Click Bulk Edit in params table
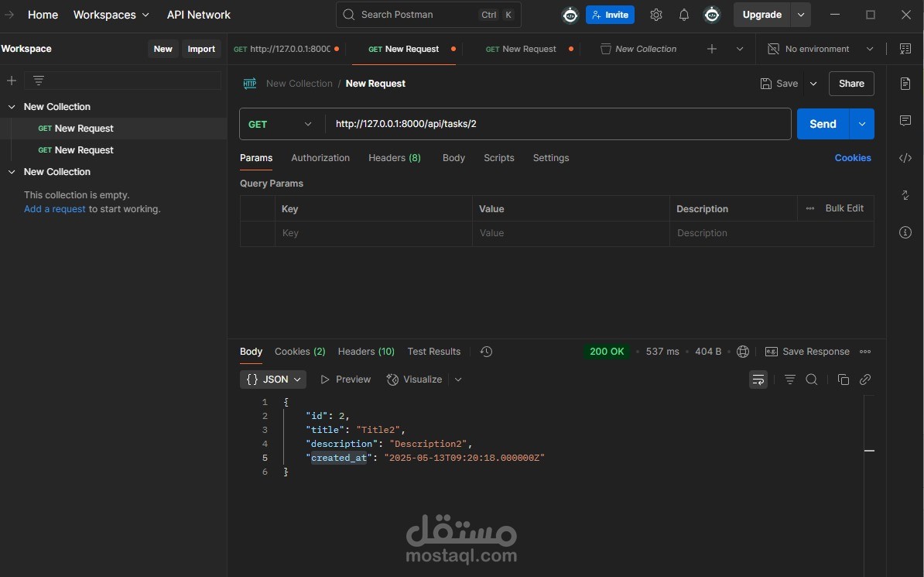Screen dimensions: 924x577 [844, 208]
